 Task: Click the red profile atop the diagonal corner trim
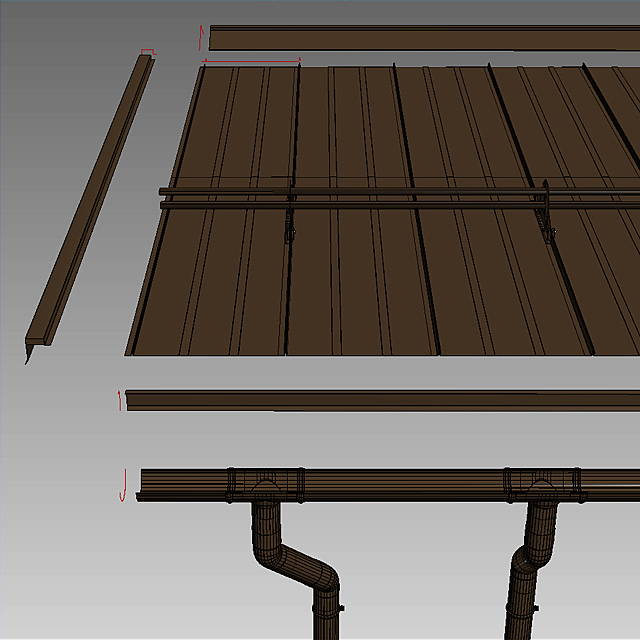click(x=148, y=52)
